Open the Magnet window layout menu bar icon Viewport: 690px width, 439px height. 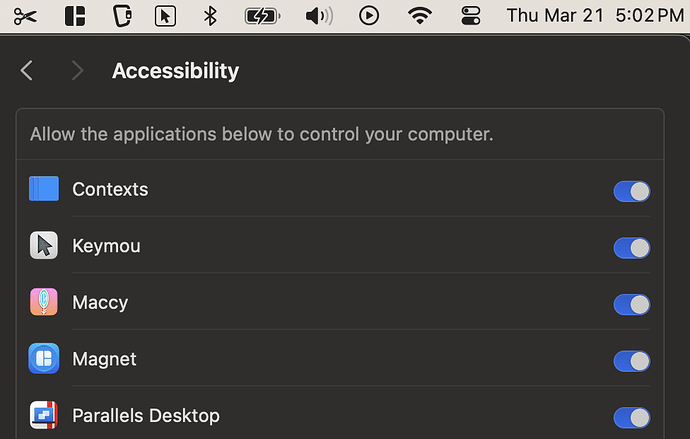click(x=75, y=16)
